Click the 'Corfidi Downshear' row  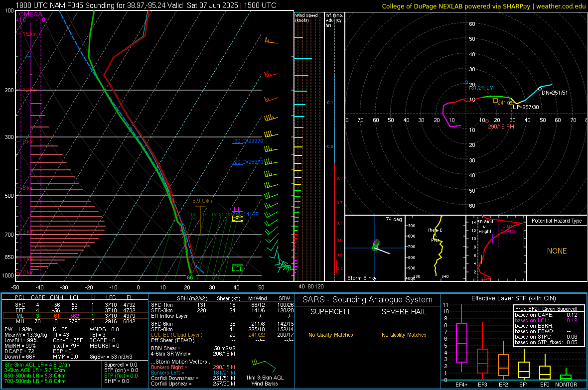pos(193,378)
